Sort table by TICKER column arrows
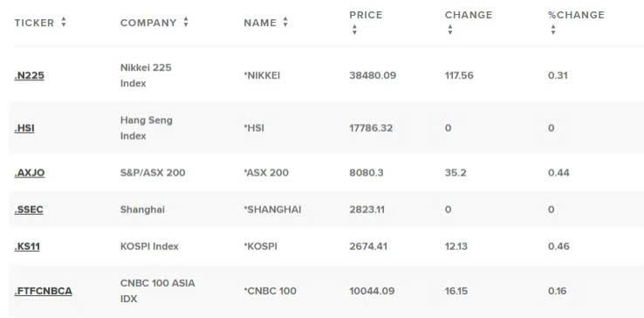The height and width of the screenshot is (318, 644). pyautogui.click(x=63, y=22)
